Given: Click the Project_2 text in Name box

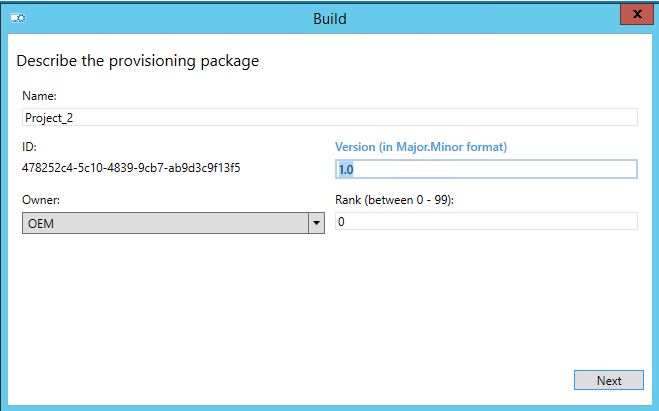Looking at the screenshot, I should point(49,118).
